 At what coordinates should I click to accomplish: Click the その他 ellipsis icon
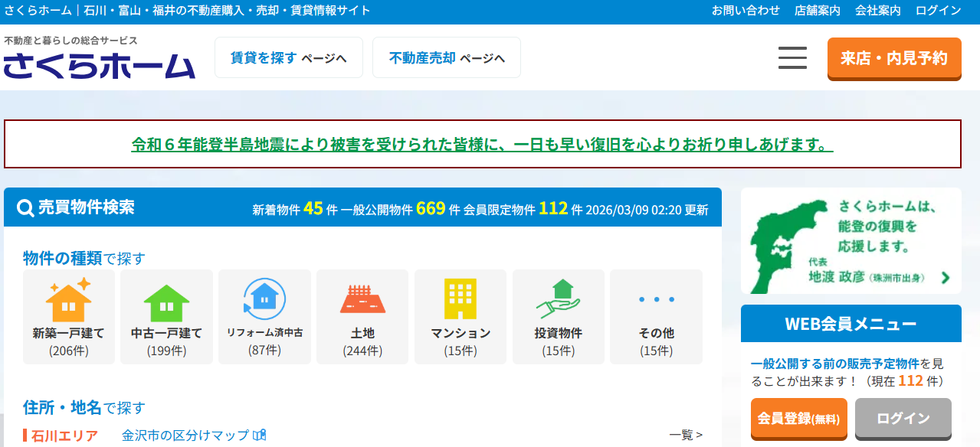click(656, 299)
